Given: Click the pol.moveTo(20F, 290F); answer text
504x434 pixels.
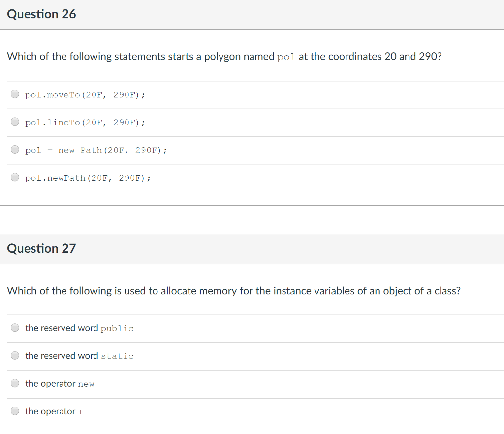Looking at the screenshot, I should tap(85, 95).
